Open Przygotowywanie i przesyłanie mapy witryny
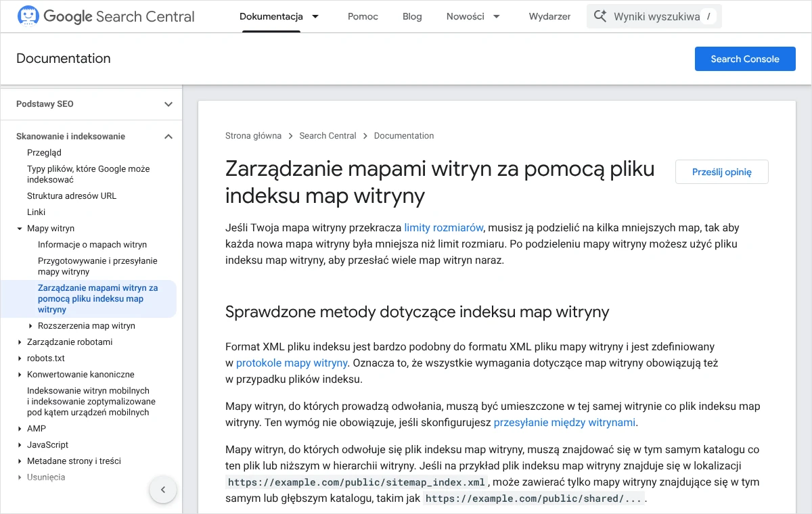This screenshot has width=812, height=514. tap(97, 266)
